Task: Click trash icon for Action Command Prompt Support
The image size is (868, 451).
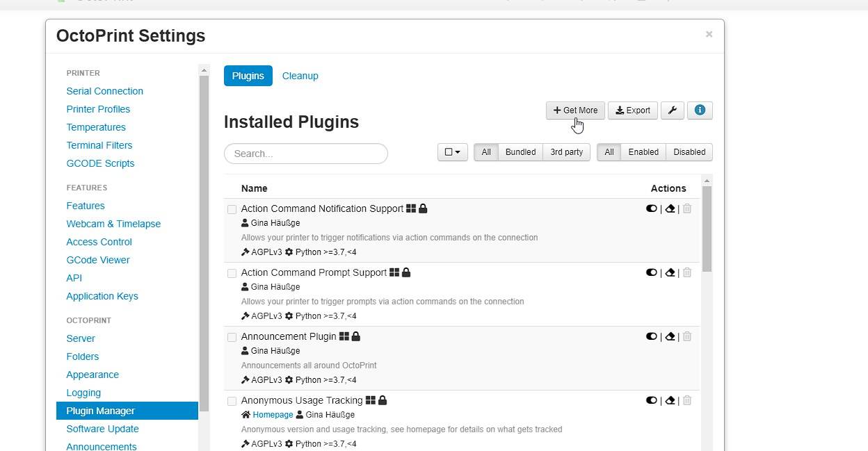Action: (x=687, y=272)
